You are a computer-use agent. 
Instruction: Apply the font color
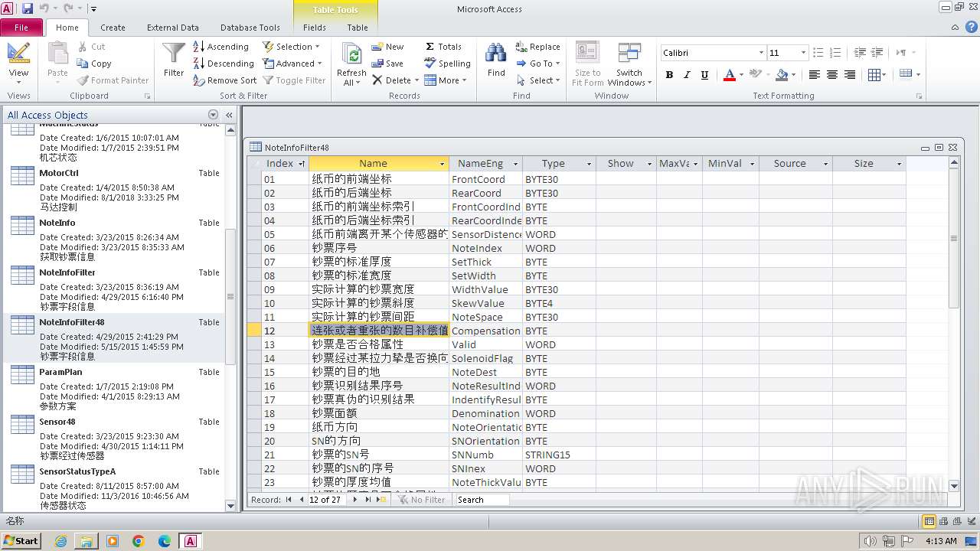pyautogui.click(x=729, y=75)
